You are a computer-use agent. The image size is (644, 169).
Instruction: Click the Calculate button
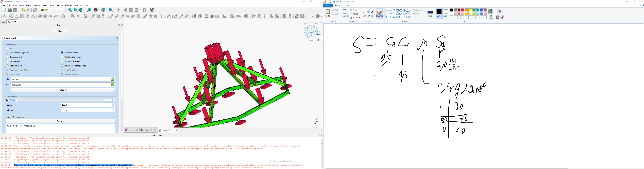pyautogui.click(x=60, y=121)
